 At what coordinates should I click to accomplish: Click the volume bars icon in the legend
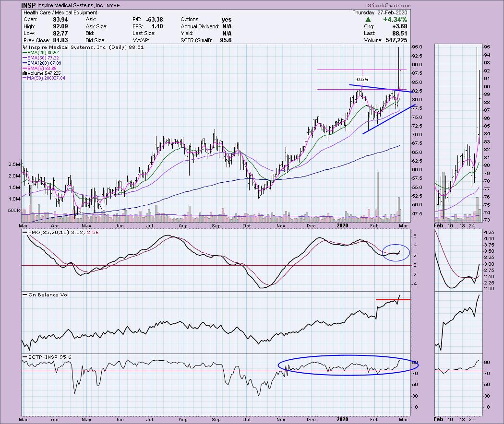tap(25, 73)
